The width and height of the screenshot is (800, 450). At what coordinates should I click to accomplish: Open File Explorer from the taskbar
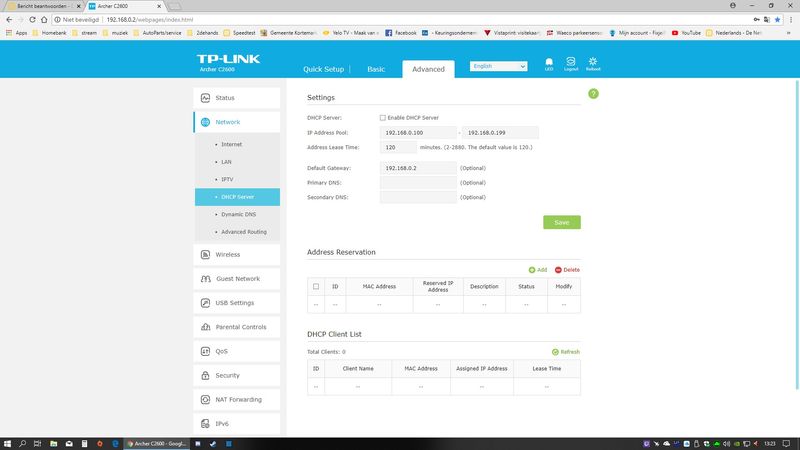point(54,444)
